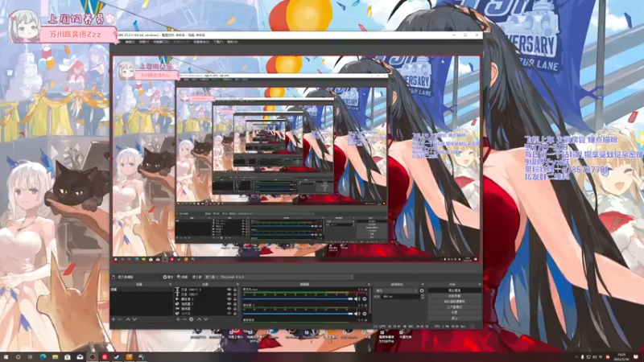Open 滤镜 filters button in source toolbar
The width and height of the screenshot is (644, 362).
183,277
